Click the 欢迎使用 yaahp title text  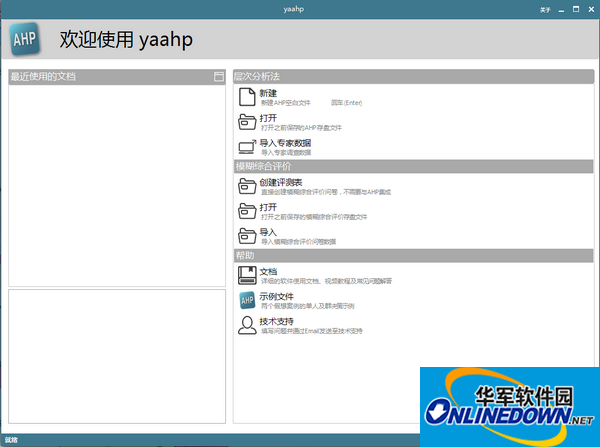(126, 39)
